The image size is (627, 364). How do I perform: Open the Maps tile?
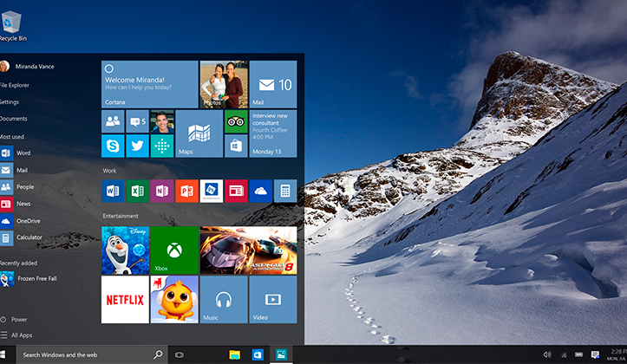199,133
